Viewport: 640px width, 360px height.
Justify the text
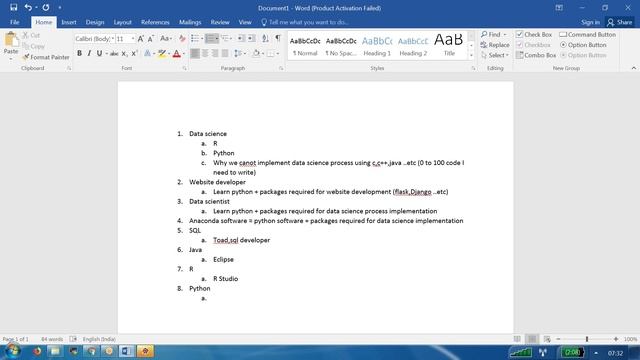224,53
